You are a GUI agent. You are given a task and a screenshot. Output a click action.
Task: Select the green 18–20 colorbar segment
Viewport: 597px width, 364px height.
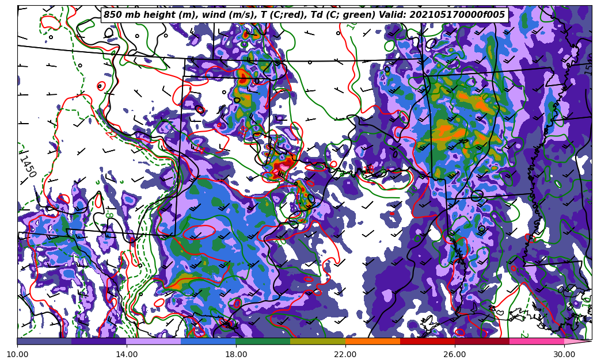tap(263, 341)
